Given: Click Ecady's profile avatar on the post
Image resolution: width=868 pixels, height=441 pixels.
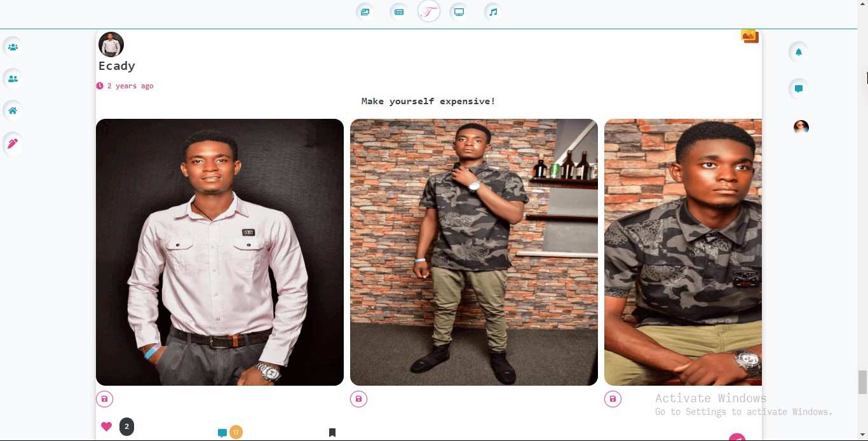Looking at the screenshot, I should point(111,44).
